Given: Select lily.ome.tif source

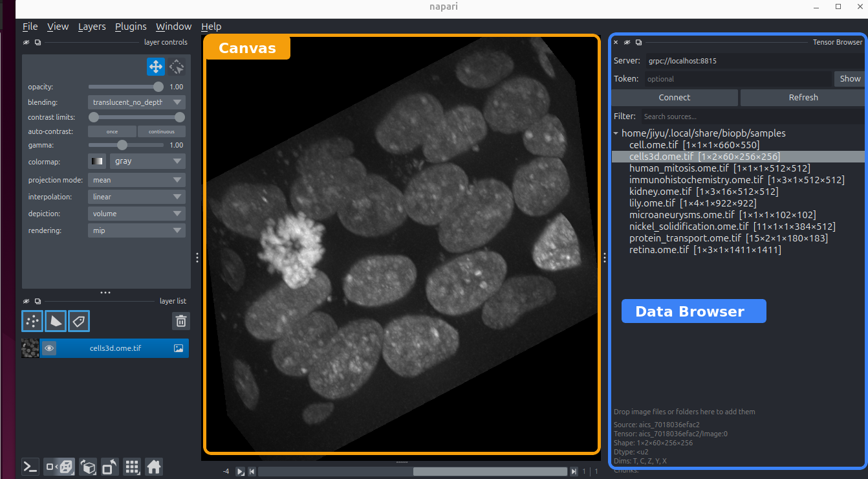Looking at the screenshot, I should pyautogui.click(x=693, y=203).
